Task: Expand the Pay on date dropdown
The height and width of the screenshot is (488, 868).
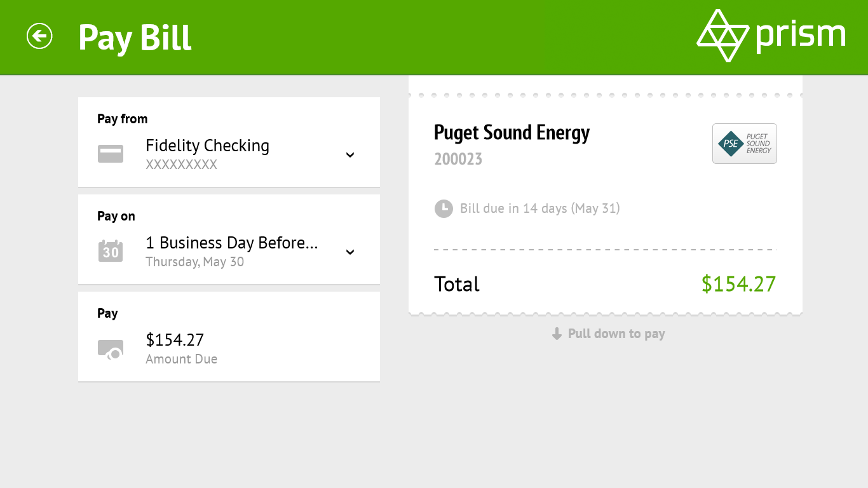Action: [350, 252]
